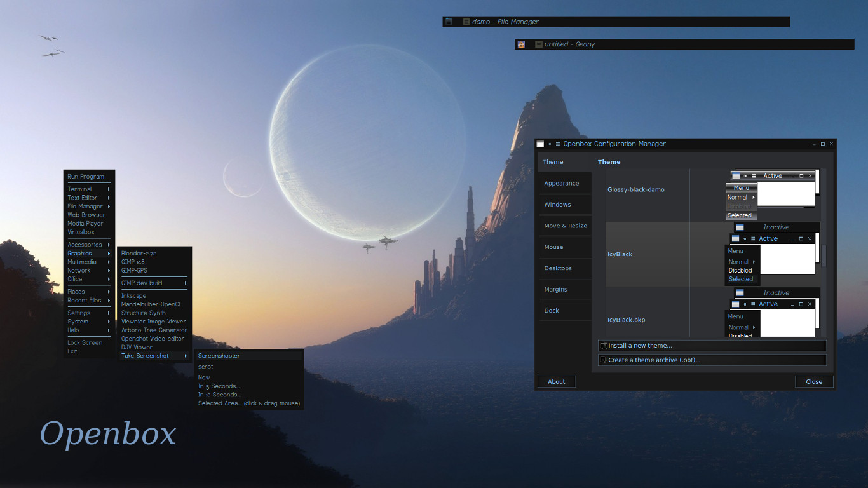Open the Dock tab
Image resolution: width=868 pixels, height=488 pixels.
(x=565, y=311)
